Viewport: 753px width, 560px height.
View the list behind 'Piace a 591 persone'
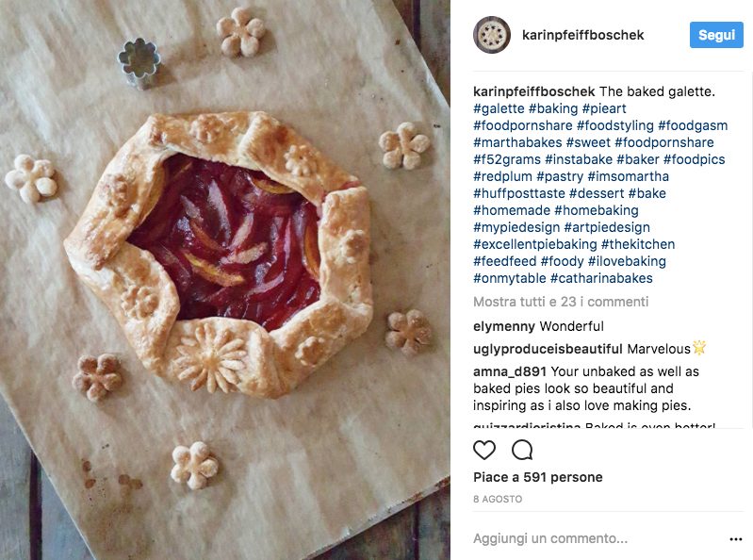tap(537, 477)
